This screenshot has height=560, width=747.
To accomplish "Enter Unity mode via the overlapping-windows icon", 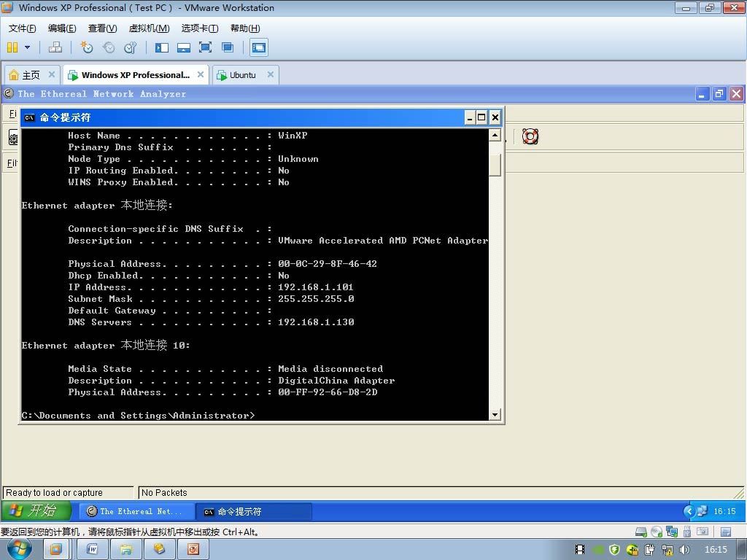I will 228,47.
